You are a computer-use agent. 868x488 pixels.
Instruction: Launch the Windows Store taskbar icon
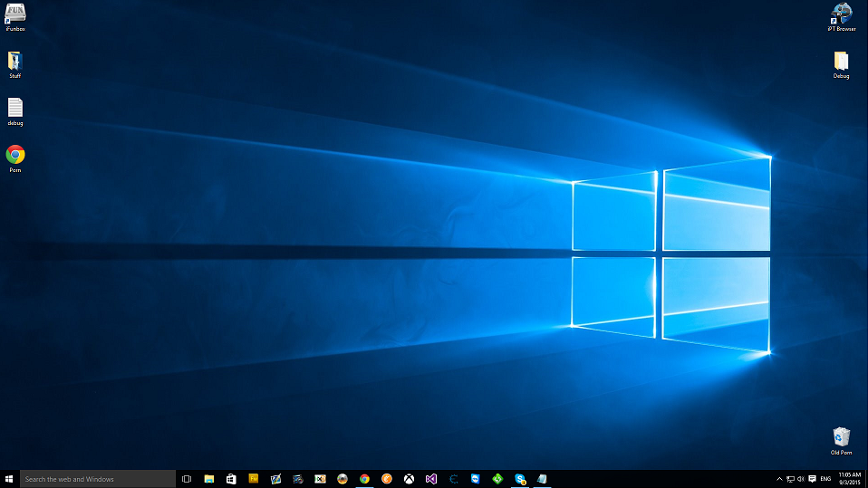(x=231, y=479)
